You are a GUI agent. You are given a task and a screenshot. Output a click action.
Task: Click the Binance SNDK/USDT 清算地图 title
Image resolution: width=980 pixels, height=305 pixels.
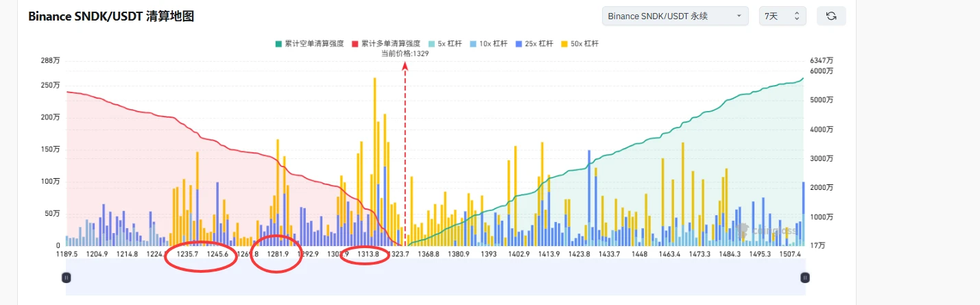tap(111, 16)
